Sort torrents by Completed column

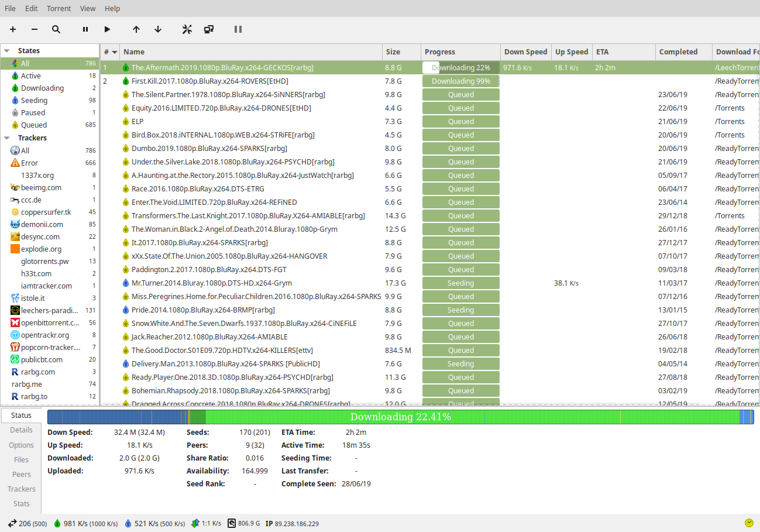click(683, 52)
